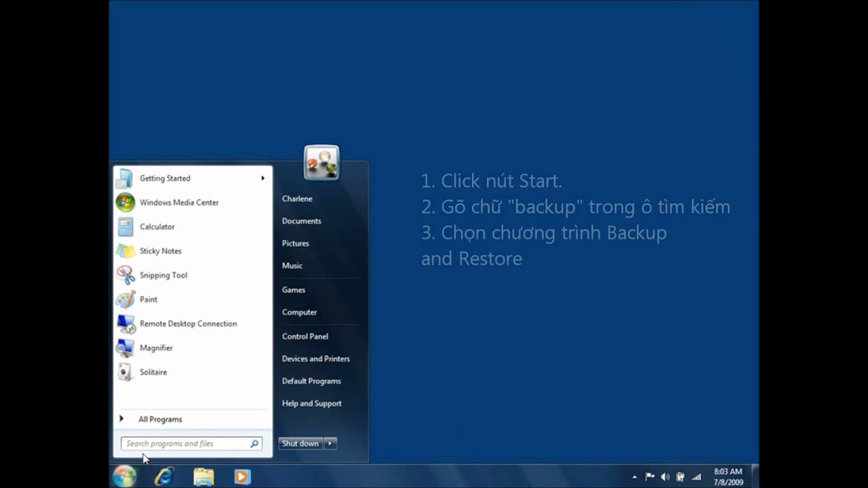Viewport: 868px width, 488px height.
Task: Click the Getting Started icon
Action: tap(125, 178)
